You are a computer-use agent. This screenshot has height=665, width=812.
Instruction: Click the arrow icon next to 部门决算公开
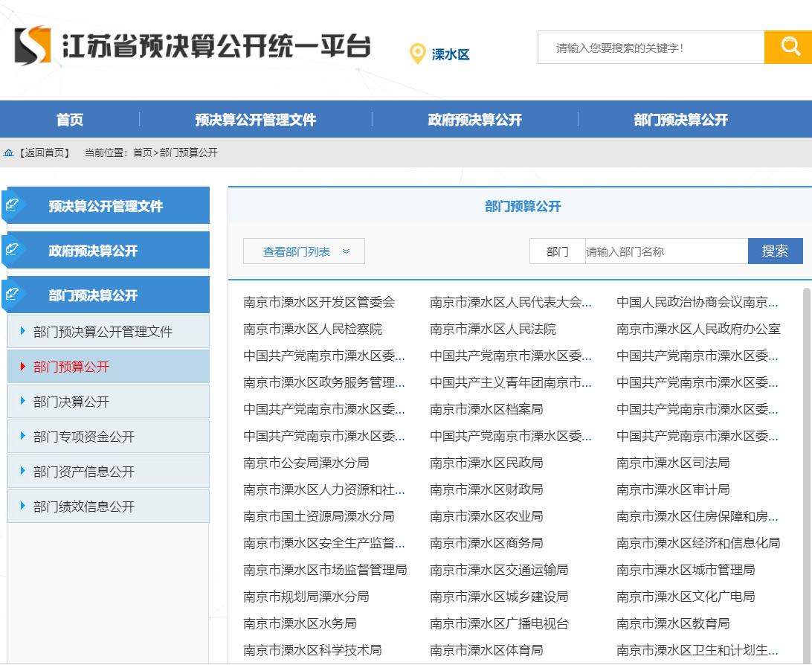23,402
